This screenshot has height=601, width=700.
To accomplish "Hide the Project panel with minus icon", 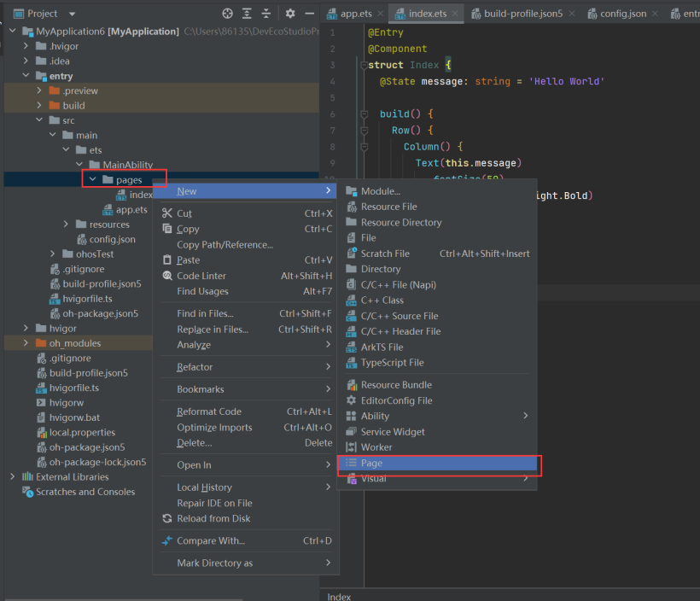I will click(309, 14).
